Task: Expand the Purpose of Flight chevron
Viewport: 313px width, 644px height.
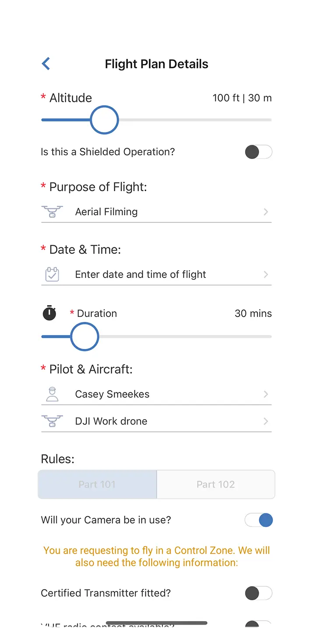Action: pyautogui.click(x=266, y=212)
